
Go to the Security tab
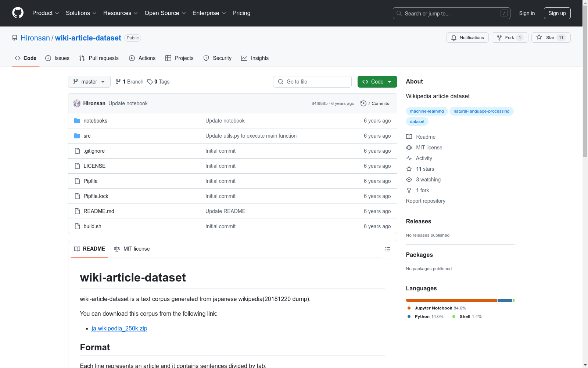[218, 58]
